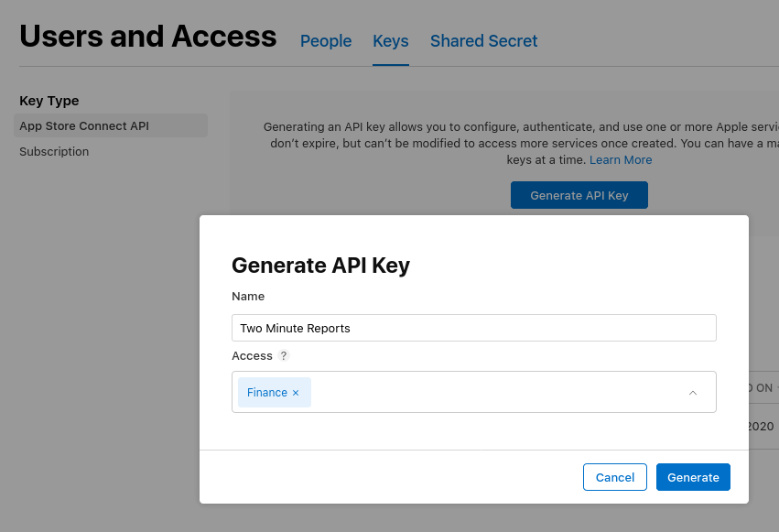The image size is (779, 532).
Task: Follow the Learn More link
Action: (x=621, y=160)
